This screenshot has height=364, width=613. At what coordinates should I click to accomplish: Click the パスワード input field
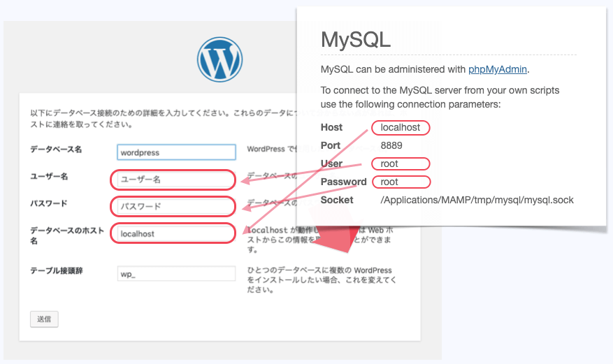(176, 206)
